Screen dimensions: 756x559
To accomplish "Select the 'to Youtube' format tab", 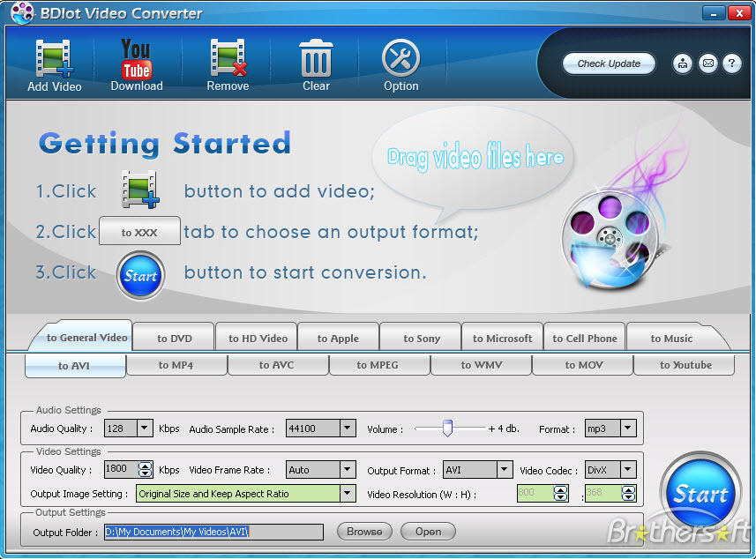I will pos(685,365).
